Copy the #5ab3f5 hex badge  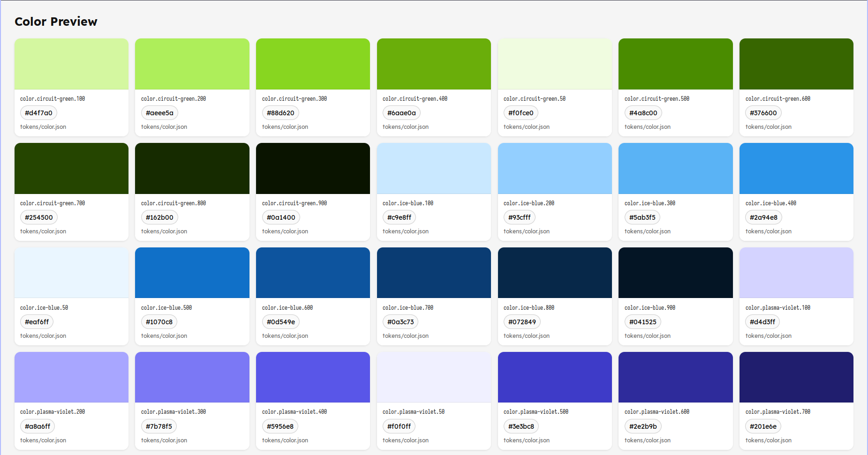[x=642, y=217]
